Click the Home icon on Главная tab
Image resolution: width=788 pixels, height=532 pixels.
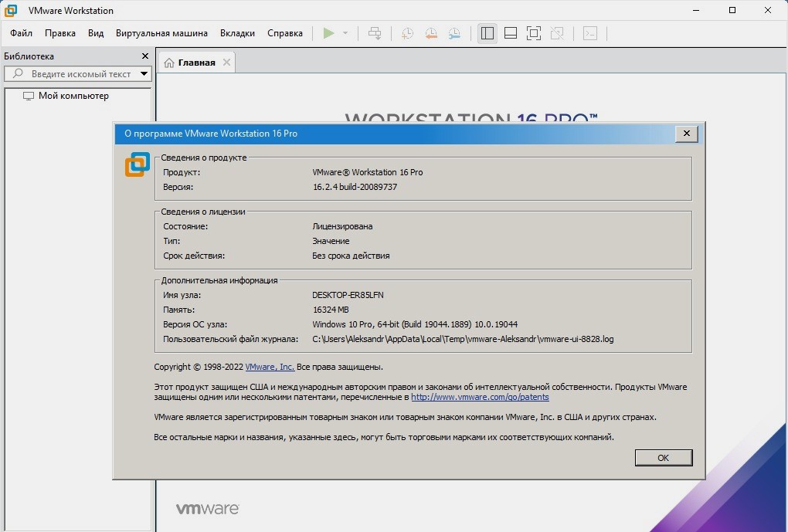(x=169, y=63)
